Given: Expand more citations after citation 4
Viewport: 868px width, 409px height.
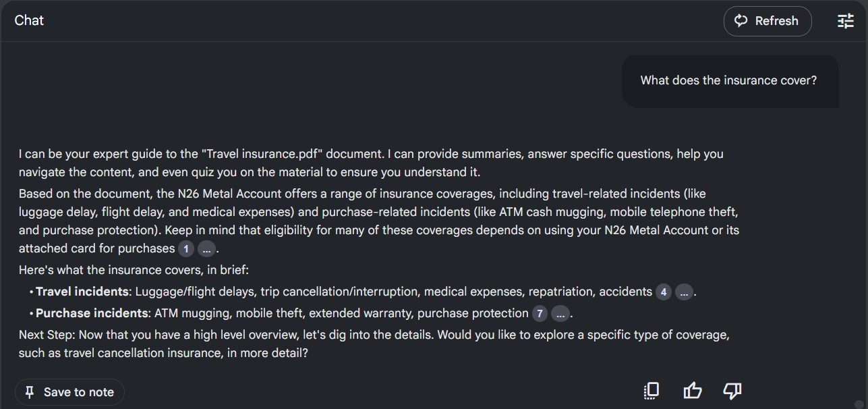Looking at the screenshot, I should pyautogui.click(x=684, y=292).
